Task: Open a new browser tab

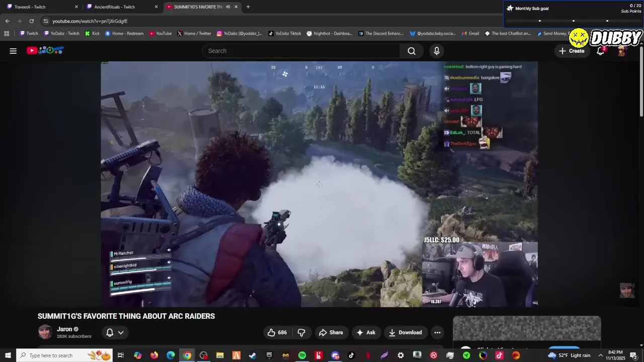Action: [248, 7]
